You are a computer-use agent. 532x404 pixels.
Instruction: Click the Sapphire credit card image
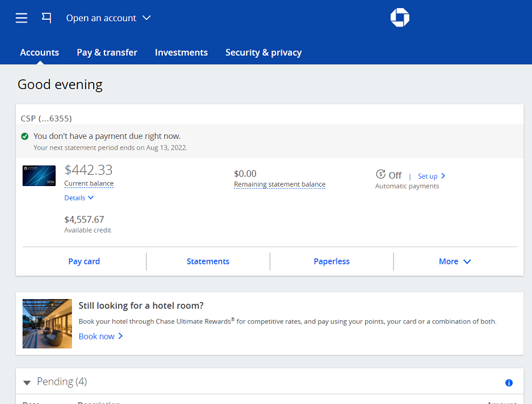point(39,175)
